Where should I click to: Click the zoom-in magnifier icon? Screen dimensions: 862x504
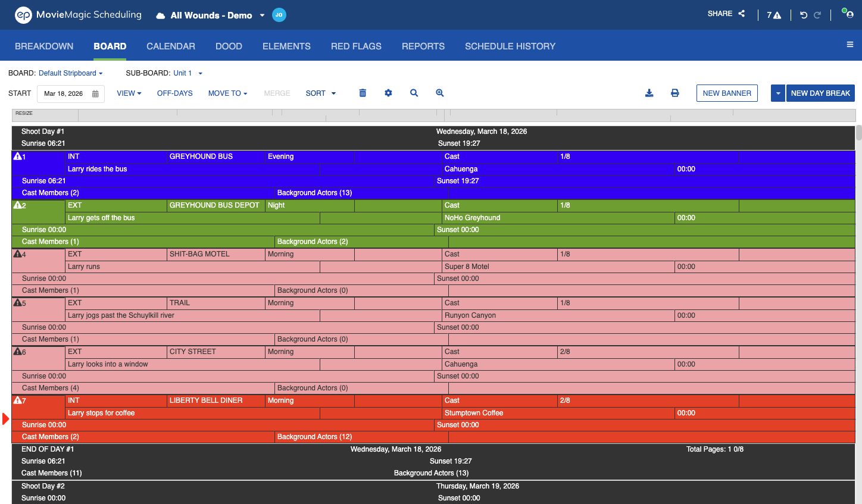[x=440, y=93]
